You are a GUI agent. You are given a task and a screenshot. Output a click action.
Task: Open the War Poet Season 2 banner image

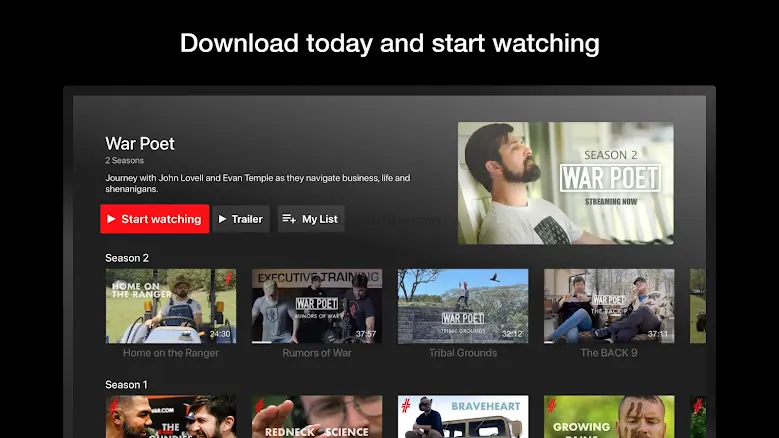pos(566,183)
